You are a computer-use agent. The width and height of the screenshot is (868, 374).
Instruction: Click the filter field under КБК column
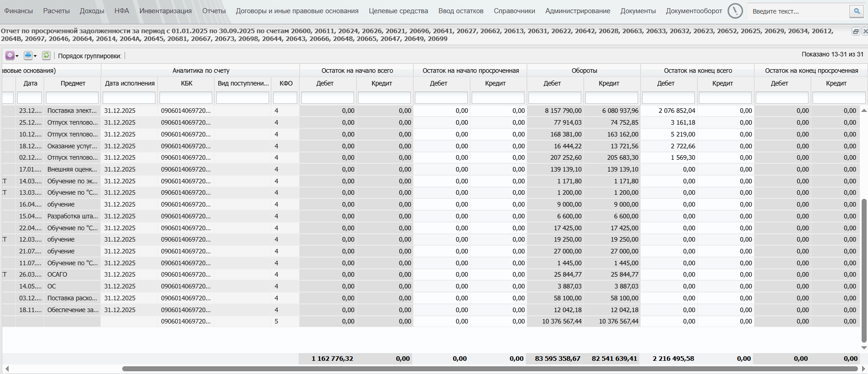(186, 98)
